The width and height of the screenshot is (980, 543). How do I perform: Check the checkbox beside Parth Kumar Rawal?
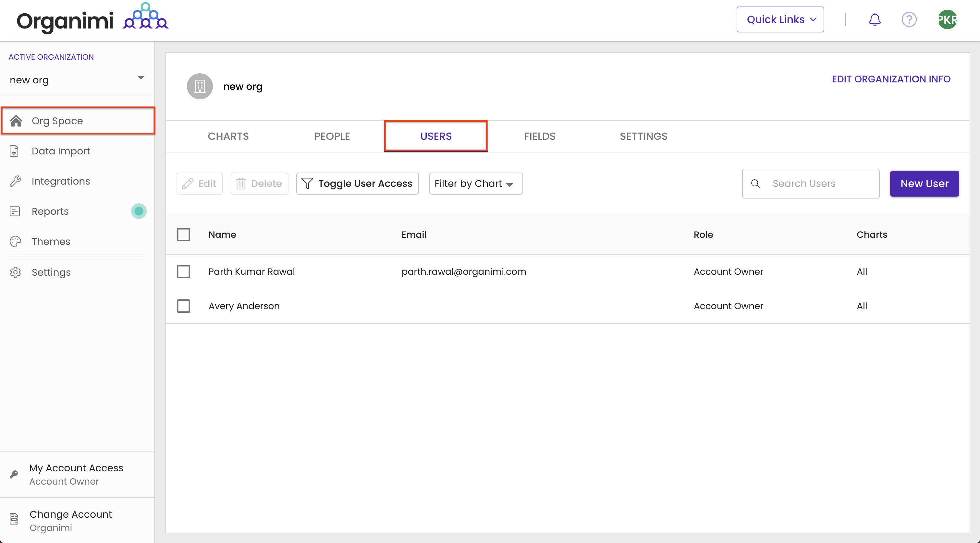coord(184,271)
